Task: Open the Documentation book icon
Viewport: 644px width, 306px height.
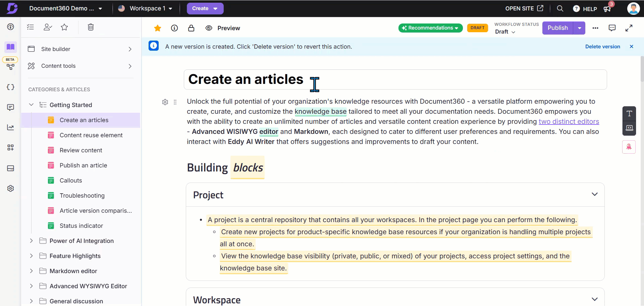Action: coord(11,47)
